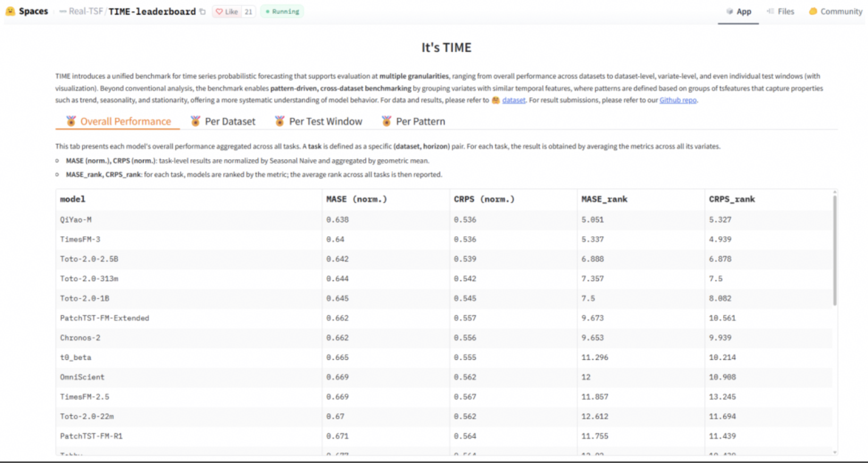Click the medal icon next to Per Dataset
868x463 pixels.
pyautogui.click(x=195, y=121)
